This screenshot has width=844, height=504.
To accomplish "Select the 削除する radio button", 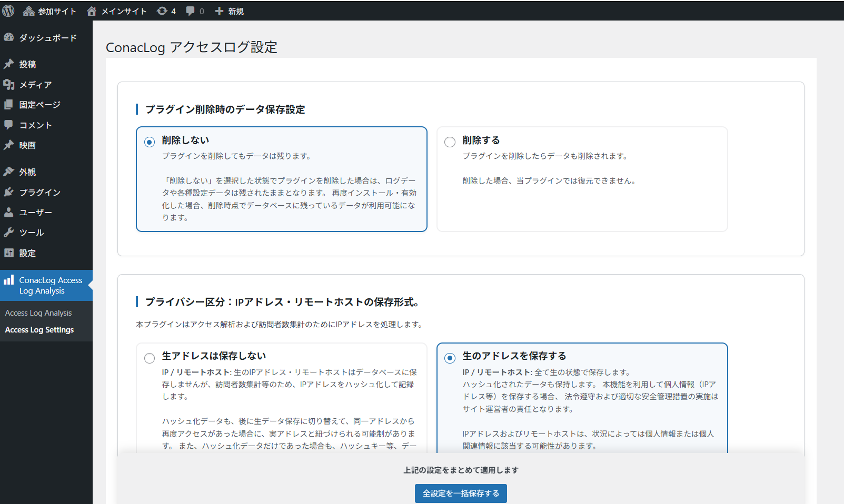I will point(450,142).
